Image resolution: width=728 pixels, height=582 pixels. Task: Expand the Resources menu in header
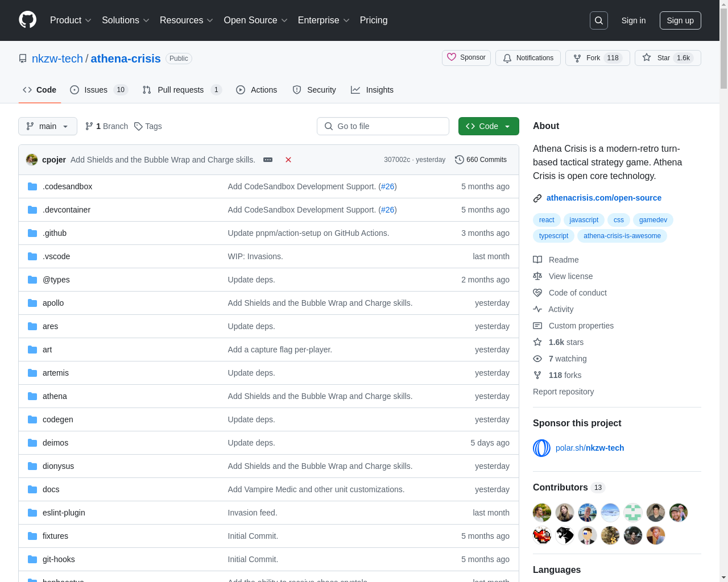[x=187, y=20]
